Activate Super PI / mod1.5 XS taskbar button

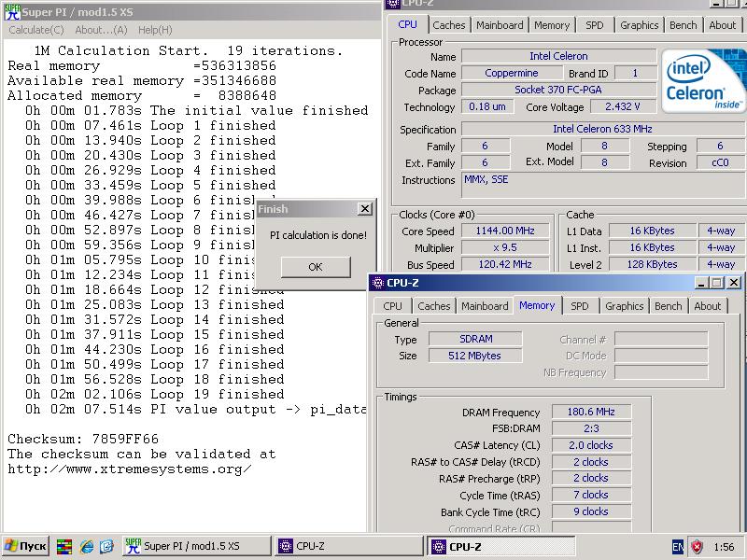[196, 546]
